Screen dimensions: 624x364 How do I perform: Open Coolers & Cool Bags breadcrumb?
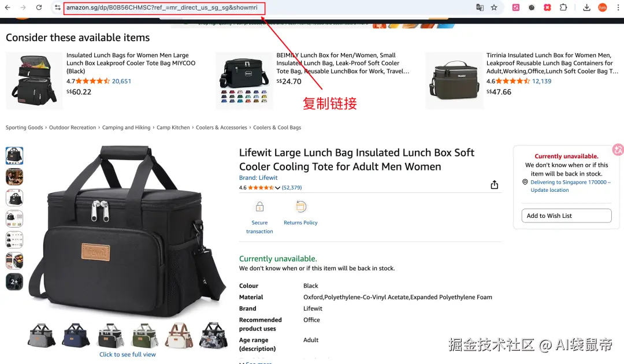tap(277, 128)
